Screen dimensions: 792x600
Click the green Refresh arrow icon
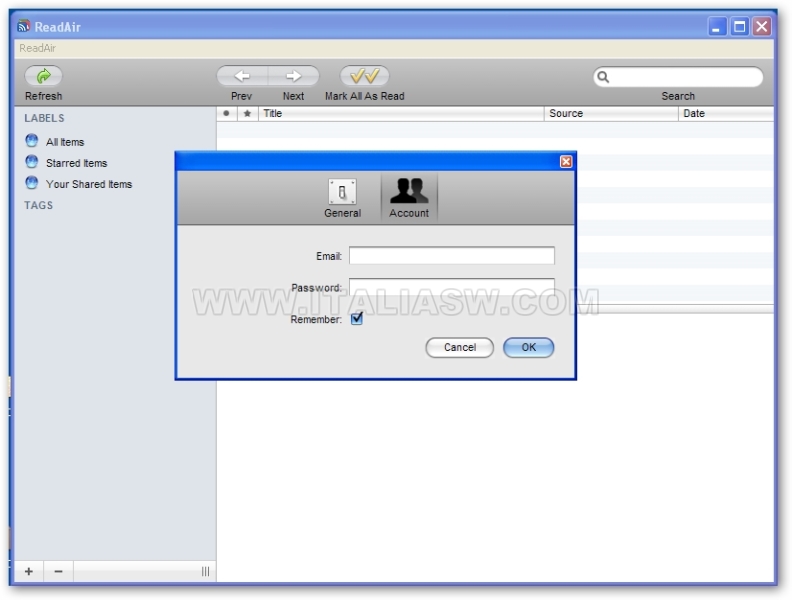click(43, 76)
